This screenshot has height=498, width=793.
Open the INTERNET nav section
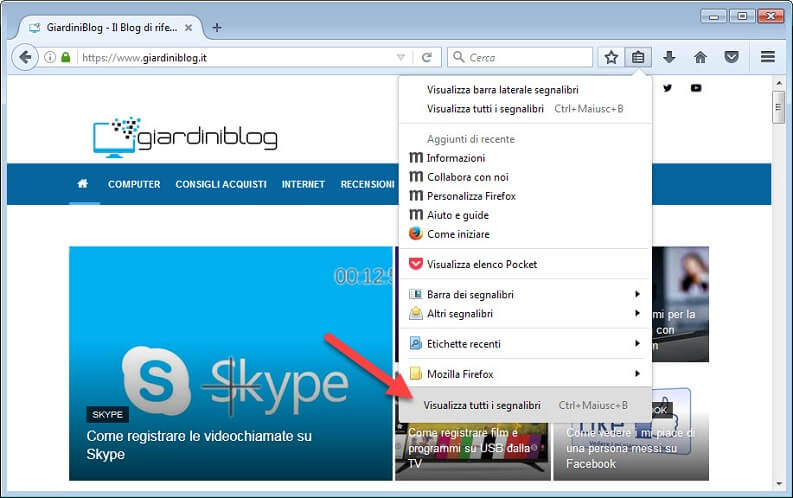click(x=303, y=184)
